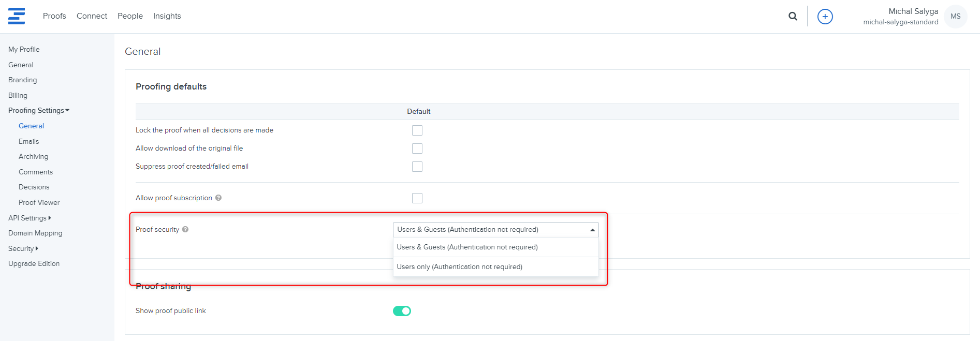Check the Allow proof subscription box
Screen dimensions: 980x341
417,198
